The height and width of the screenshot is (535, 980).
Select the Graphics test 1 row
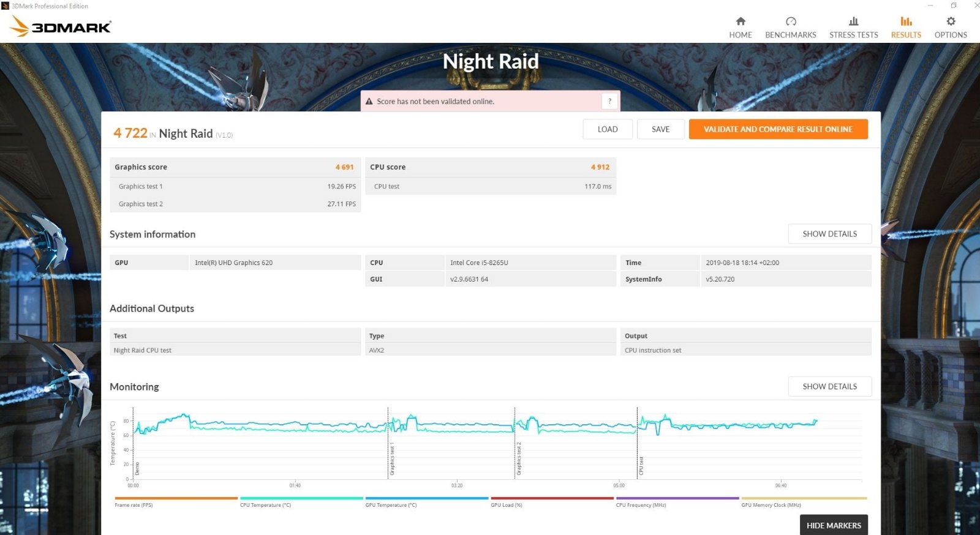235,186
